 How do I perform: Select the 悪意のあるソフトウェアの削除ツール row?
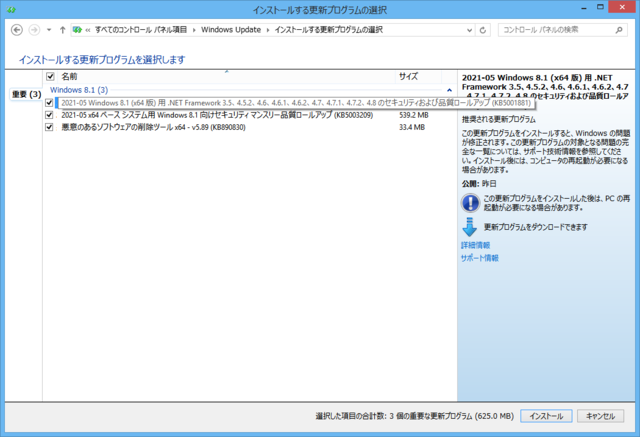(153, 127)
